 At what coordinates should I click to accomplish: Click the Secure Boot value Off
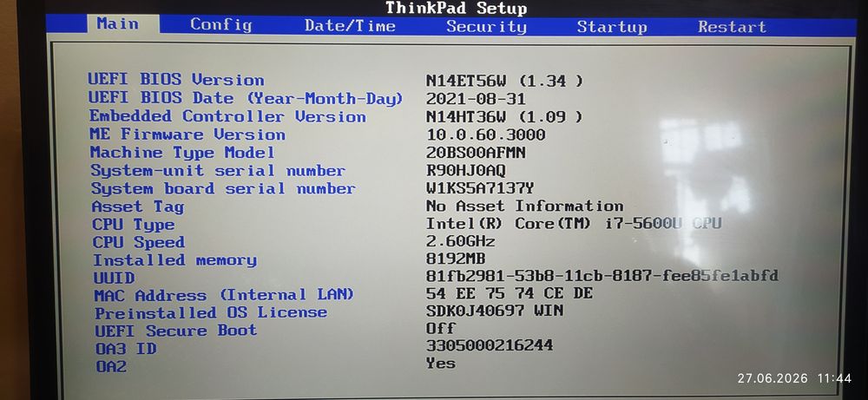441,328
